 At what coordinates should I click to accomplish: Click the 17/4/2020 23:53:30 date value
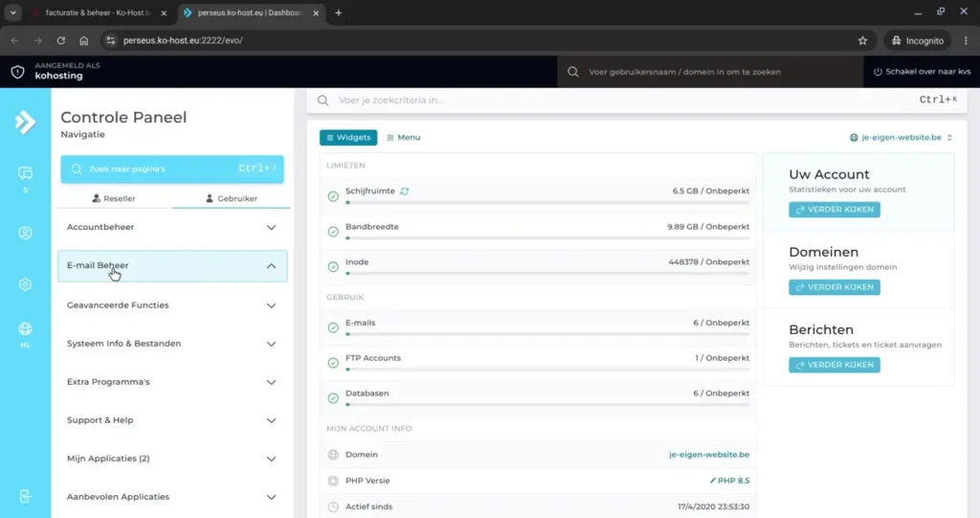(713, 507)
